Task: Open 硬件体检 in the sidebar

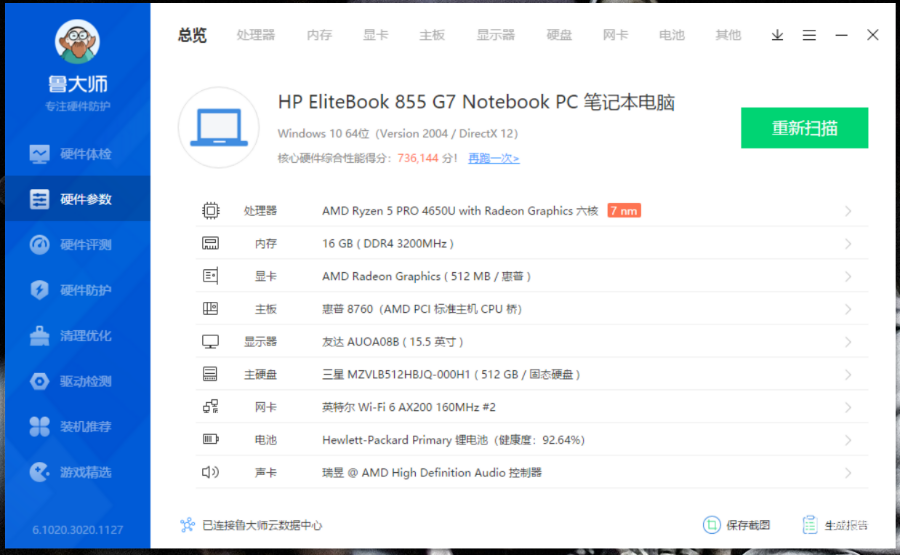Action: pos(77,154)
